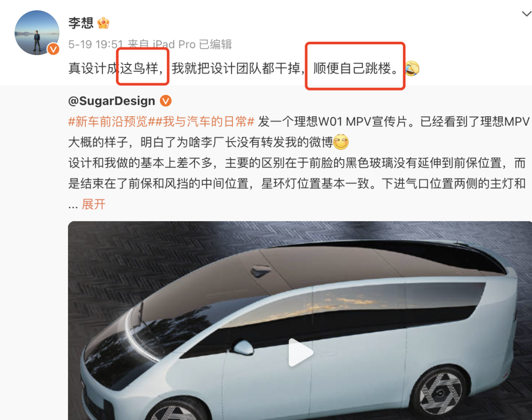Click the crown icon beside 李想

pos(103,23)
